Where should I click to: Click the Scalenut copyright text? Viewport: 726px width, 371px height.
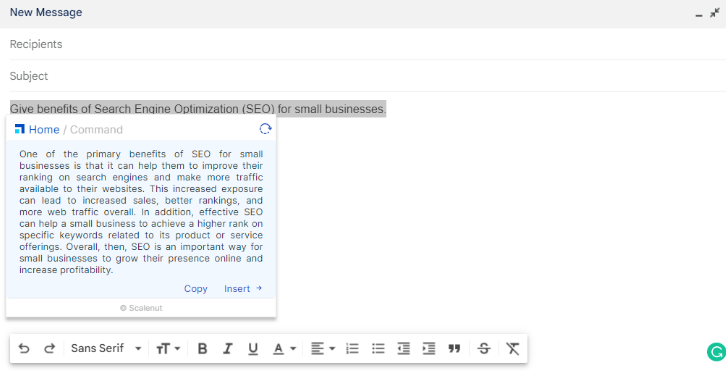point(141,308)
